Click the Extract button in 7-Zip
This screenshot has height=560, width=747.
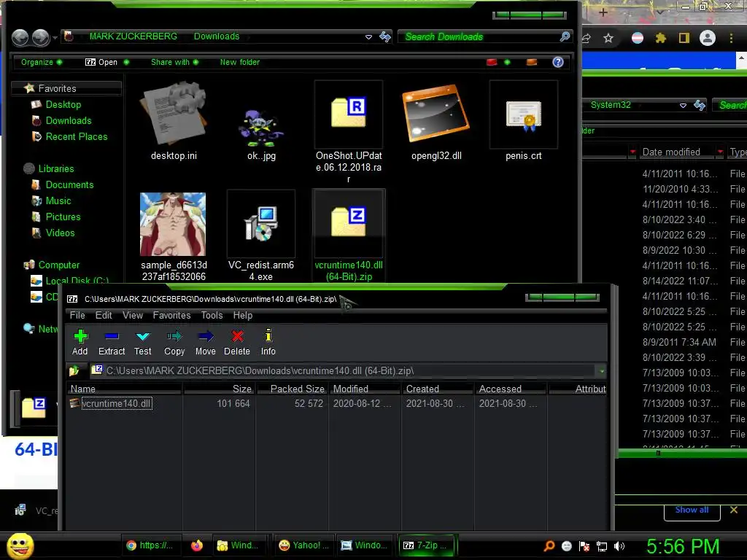point(112,342)
